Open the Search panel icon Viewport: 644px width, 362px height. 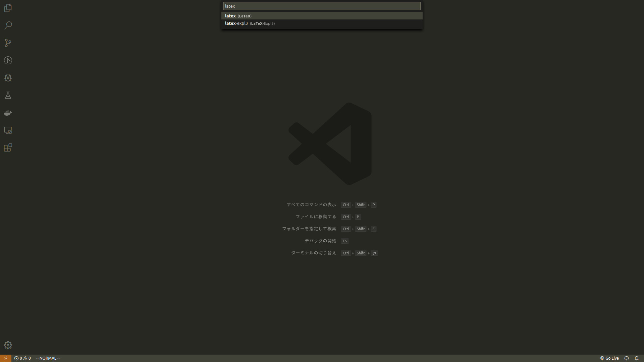(x=8, y=25)
